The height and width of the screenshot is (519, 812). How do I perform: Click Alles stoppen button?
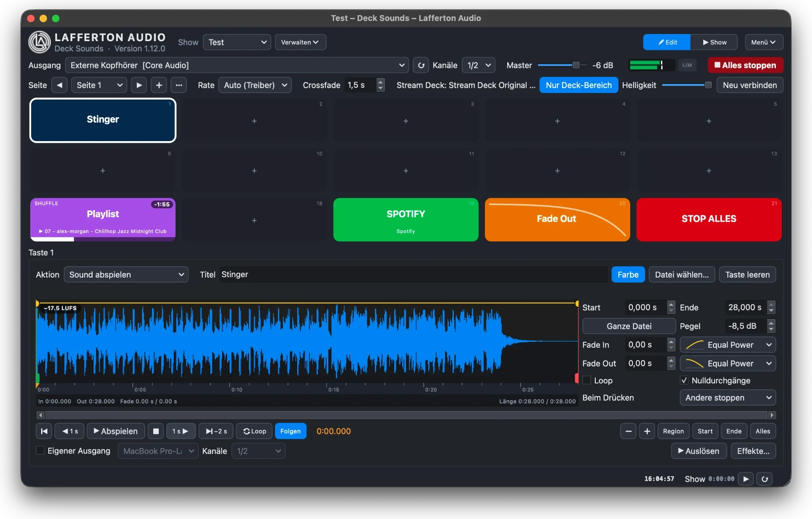745,66
